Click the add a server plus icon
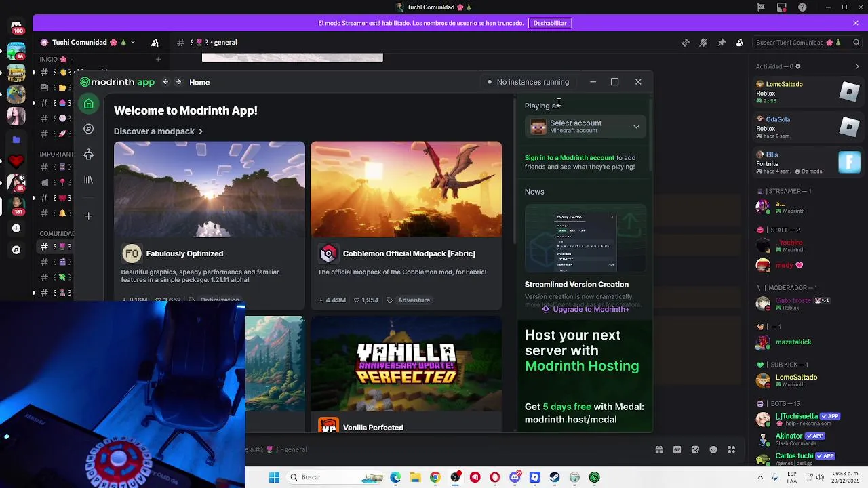Screen dimensions: 868x488 click(x=16, y=228)
